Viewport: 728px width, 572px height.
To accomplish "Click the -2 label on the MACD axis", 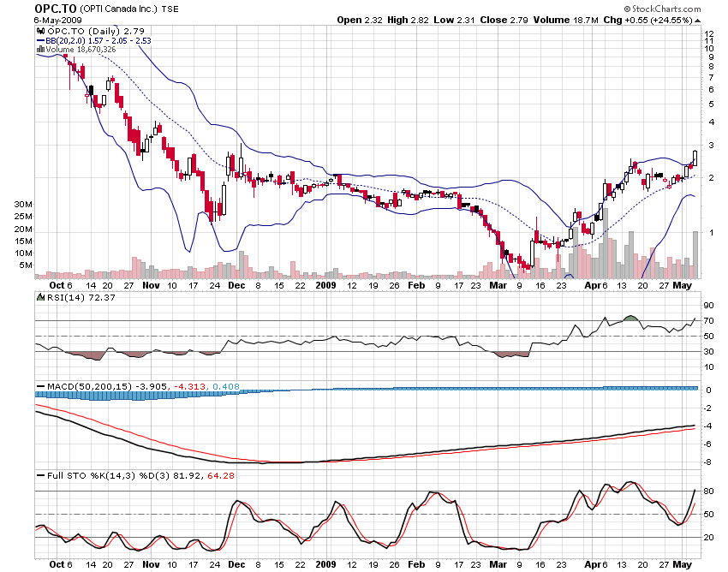I will click(707, 408).
